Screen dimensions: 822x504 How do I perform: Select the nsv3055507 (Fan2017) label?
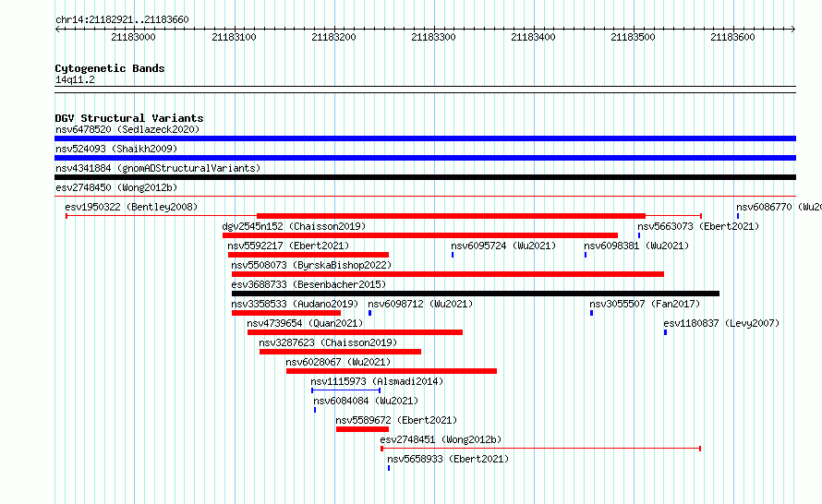645,304
